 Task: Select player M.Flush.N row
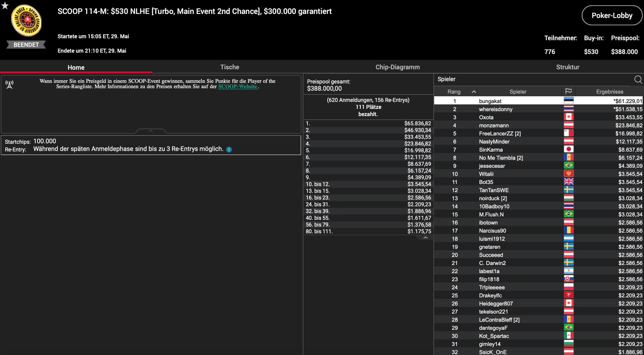point(538,214)
